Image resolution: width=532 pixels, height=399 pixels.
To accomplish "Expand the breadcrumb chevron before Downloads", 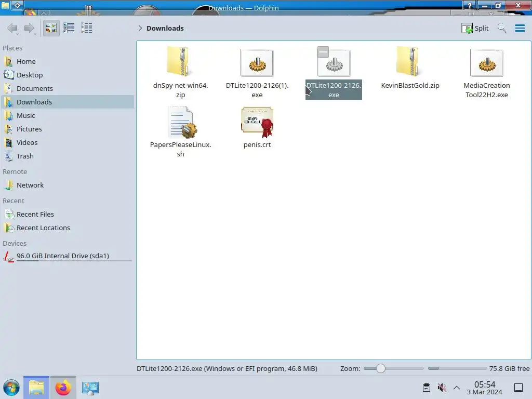I will pos(140,28).
